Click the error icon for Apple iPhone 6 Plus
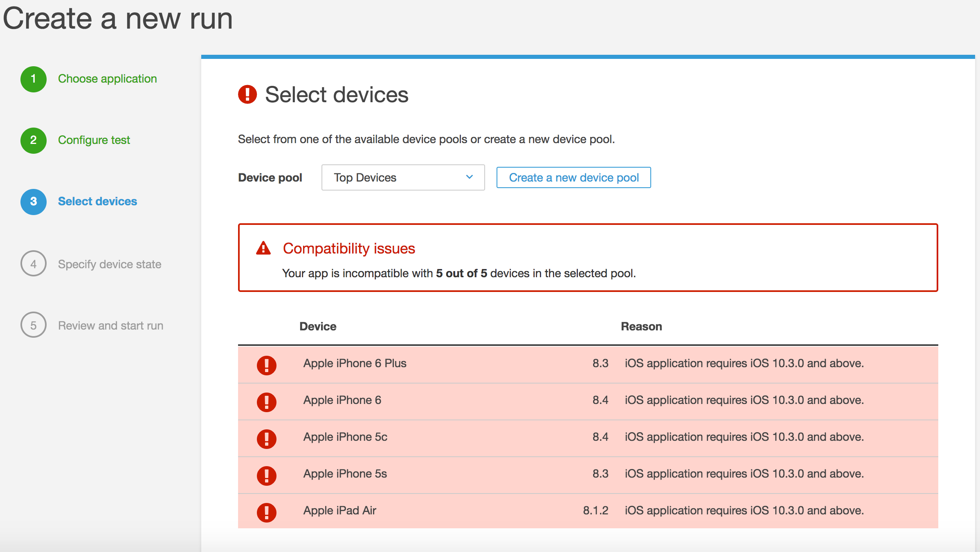 pos(267,365)
